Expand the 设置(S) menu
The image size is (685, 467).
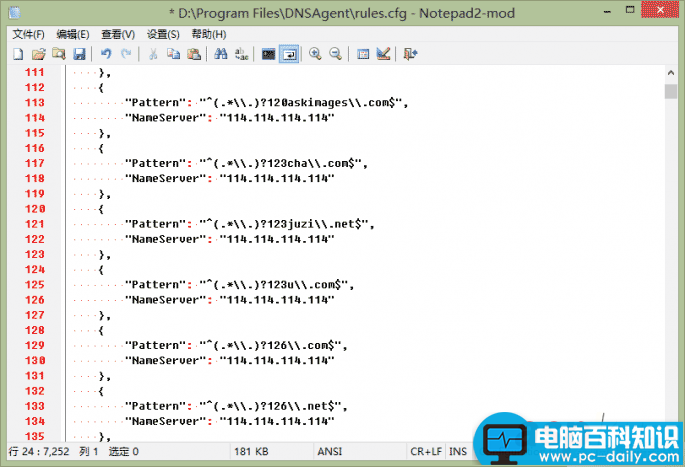pos(163,34)
